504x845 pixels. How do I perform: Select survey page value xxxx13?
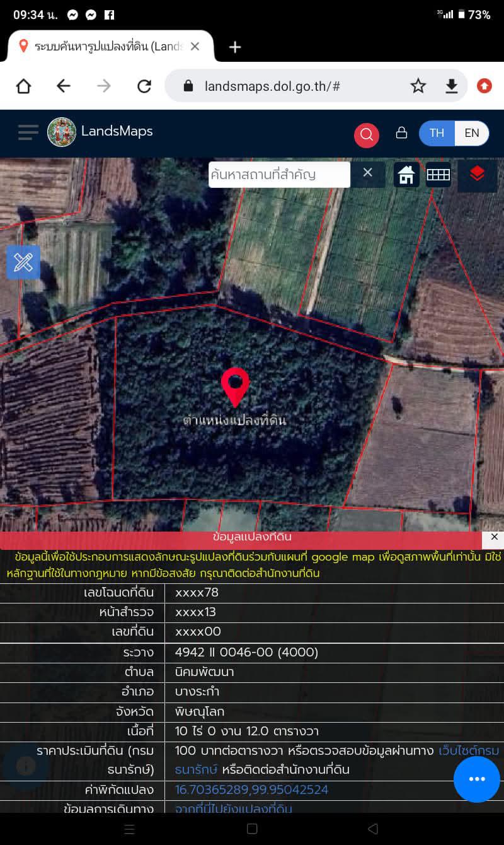pyautogui.click(x=196, y=612)
